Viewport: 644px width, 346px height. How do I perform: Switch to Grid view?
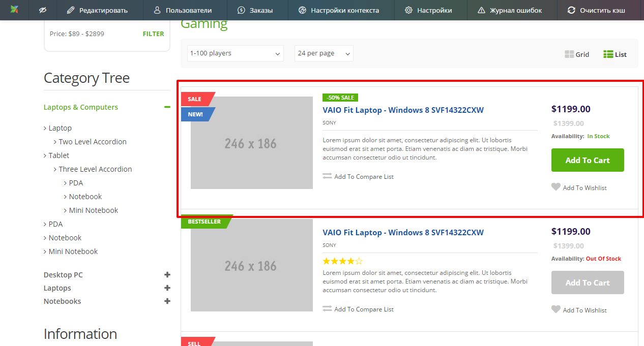(577, 54)
